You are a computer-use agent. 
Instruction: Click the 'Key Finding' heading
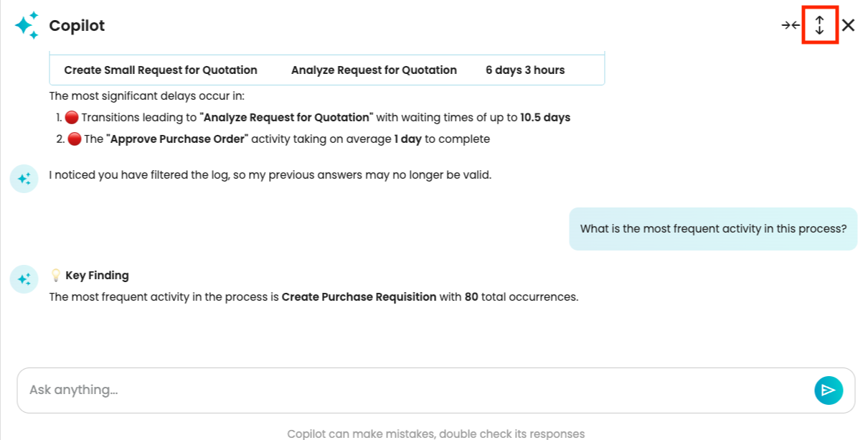click(97, 276)
